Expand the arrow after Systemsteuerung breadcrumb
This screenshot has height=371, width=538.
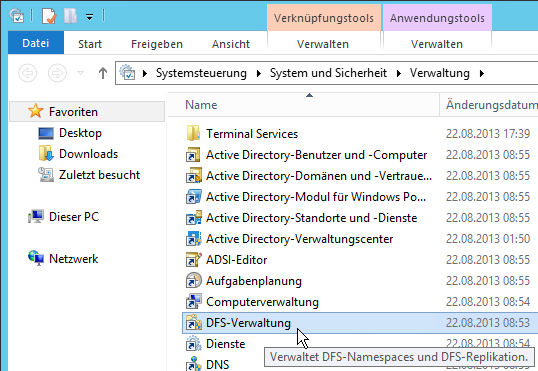(259, 73)
